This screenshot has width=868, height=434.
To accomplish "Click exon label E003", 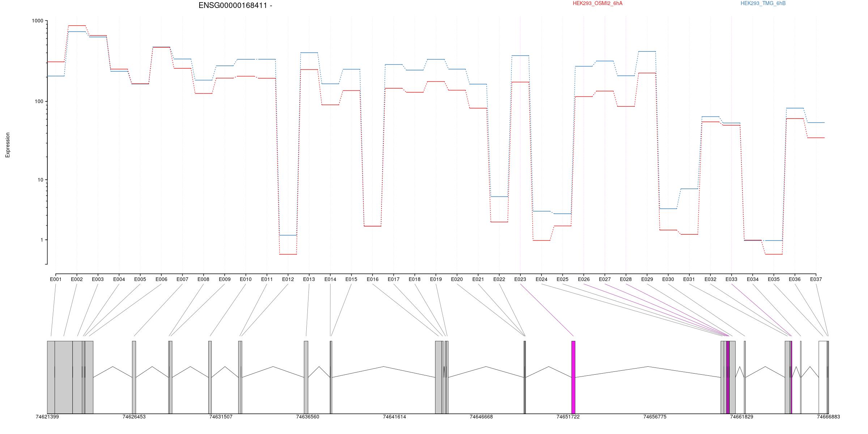I will [98, 279].
